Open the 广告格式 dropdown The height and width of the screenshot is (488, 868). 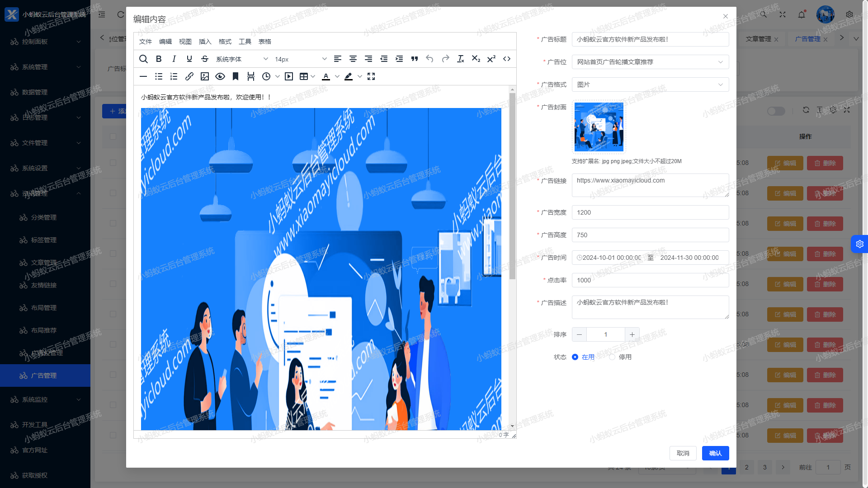click(650, 84)
